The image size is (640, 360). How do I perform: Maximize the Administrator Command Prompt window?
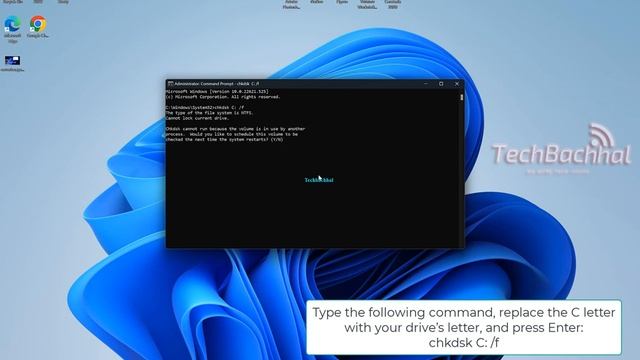pos(441,84)
